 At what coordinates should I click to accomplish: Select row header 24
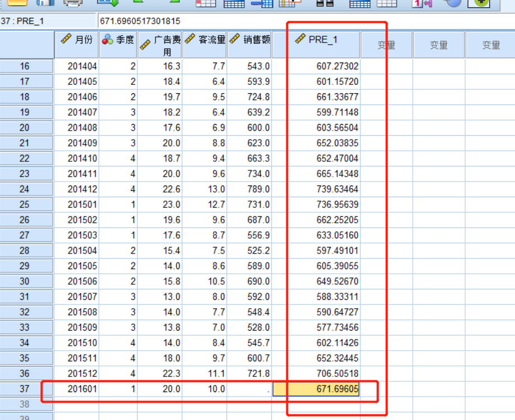pos(26,189)
